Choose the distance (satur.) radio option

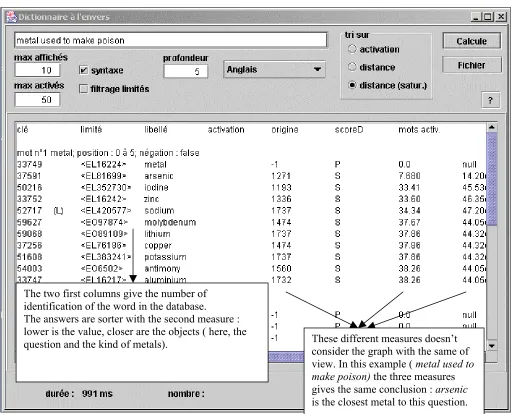coord(352,85)
